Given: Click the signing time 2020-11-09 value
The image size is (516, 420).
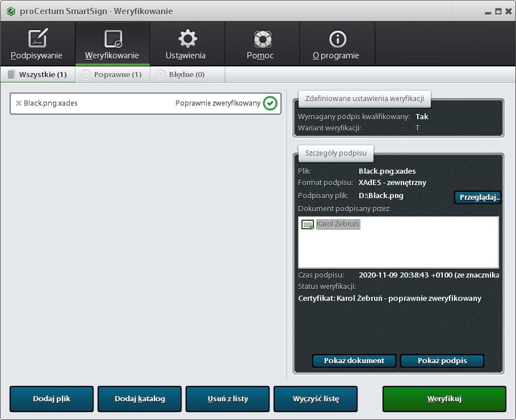Looking at the screenshot, I should pos(429,275).
